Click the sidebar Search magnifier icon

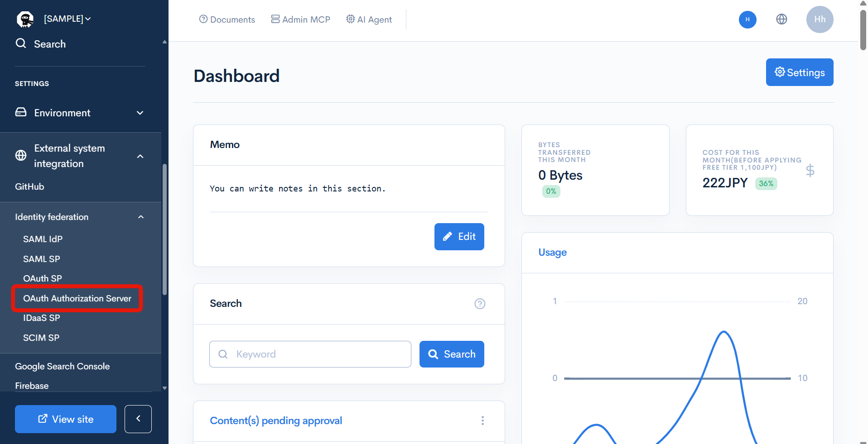[x=21, y=43]
